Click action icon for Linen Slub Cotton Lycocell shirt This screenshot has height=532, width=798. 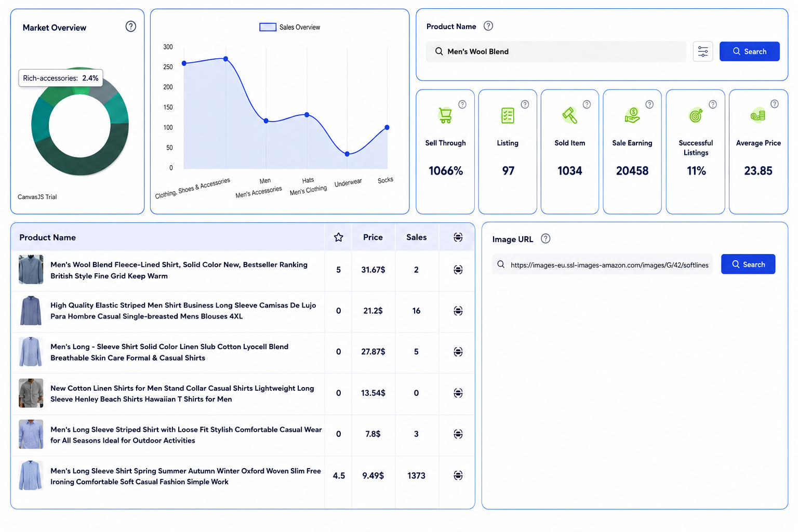[x=458, y=352]
